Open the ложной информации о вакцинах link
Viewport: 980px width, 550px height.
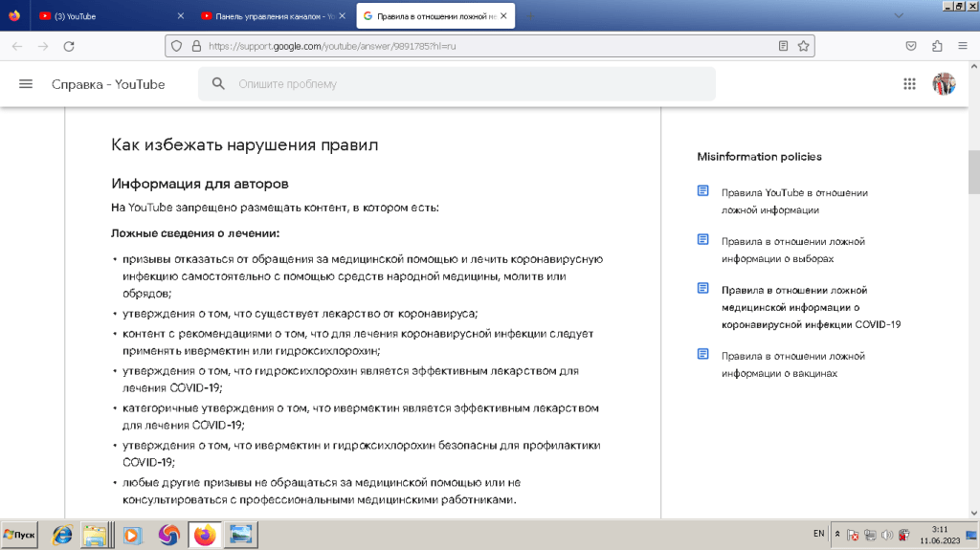point(791,363)
